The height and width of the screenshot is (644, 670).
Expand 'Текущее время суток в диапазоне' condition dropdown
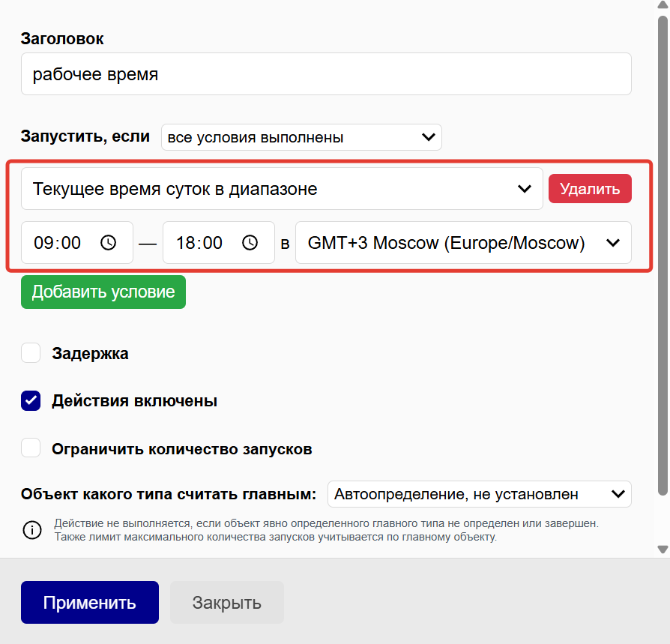point(282,189)
